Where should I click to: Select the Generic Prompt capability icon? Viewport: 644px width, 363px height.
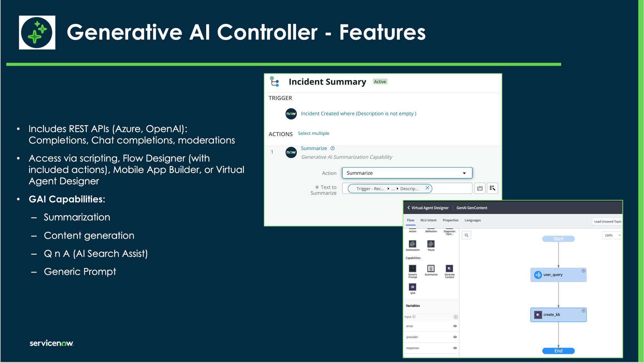click(412, 269)
